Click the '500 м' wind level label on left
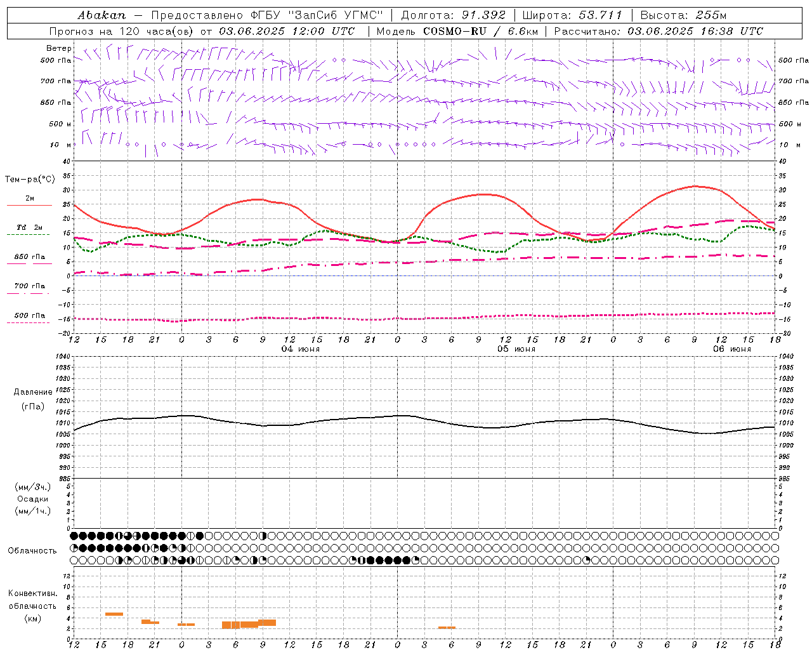 coord(60,124)
